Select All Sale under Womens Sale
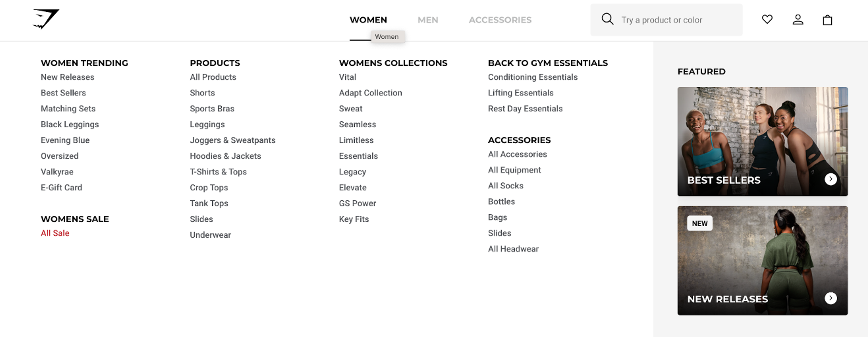 click(55, 233)
